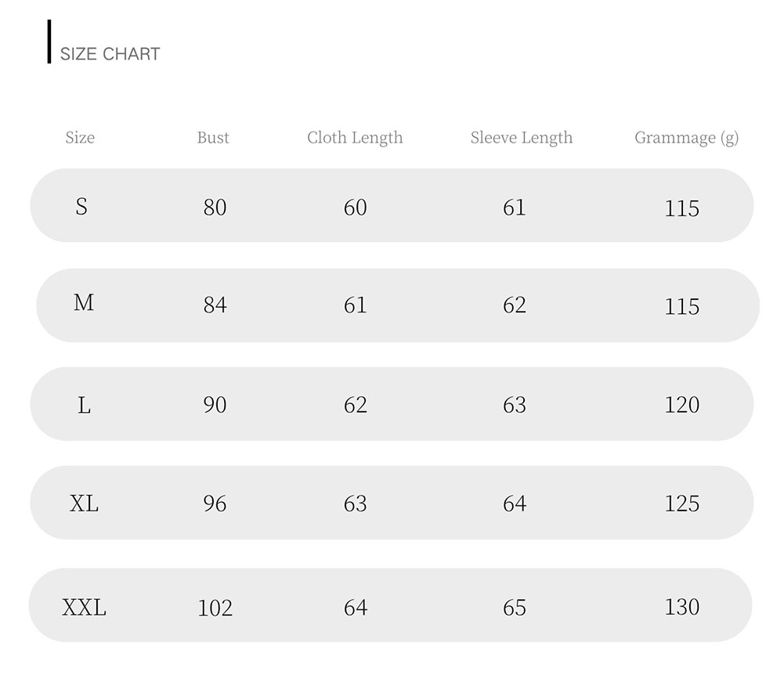
Task: Click sleeve length 64 in XL row
Action: [515, 504]
